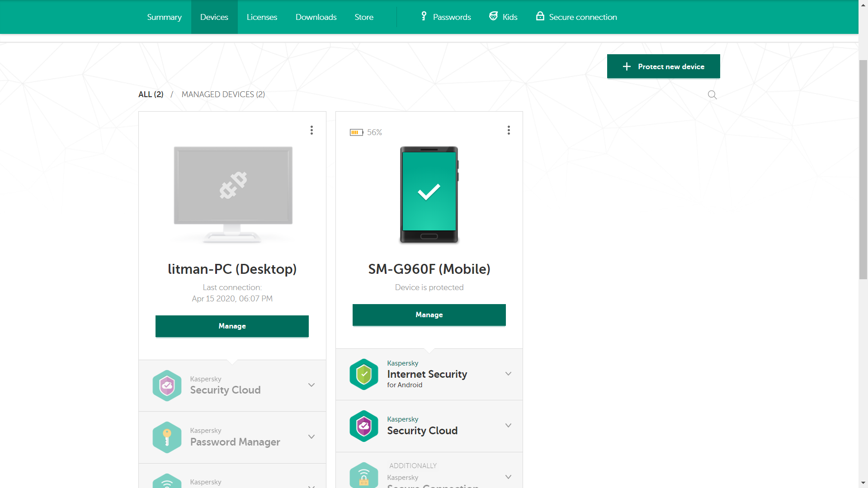The height and width of the screenshot is (488, 868).
Task: Manage the litman-PC desktop
Action: pyautogui.click(x=232, y=326)
